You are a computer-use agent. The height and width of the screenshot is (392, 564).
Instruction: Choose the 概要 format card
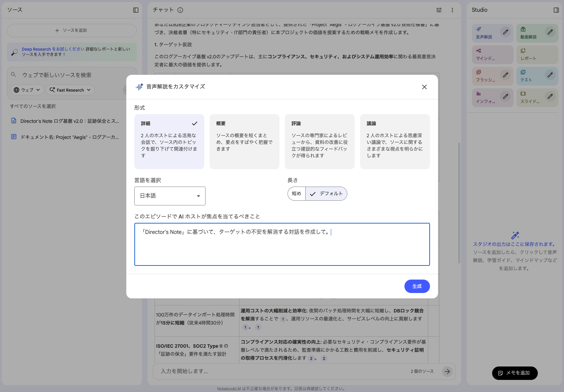tap(244, 142)
